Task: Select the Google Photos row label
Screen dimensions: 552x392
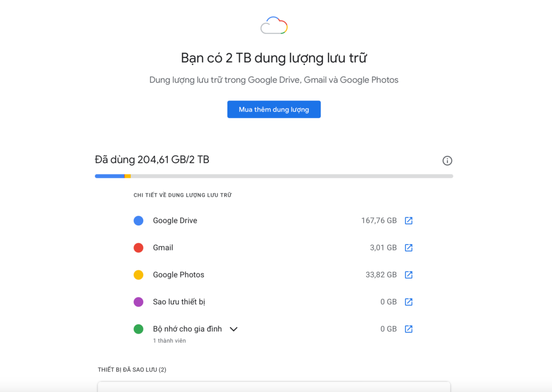Action: click(x=178, y=275)
